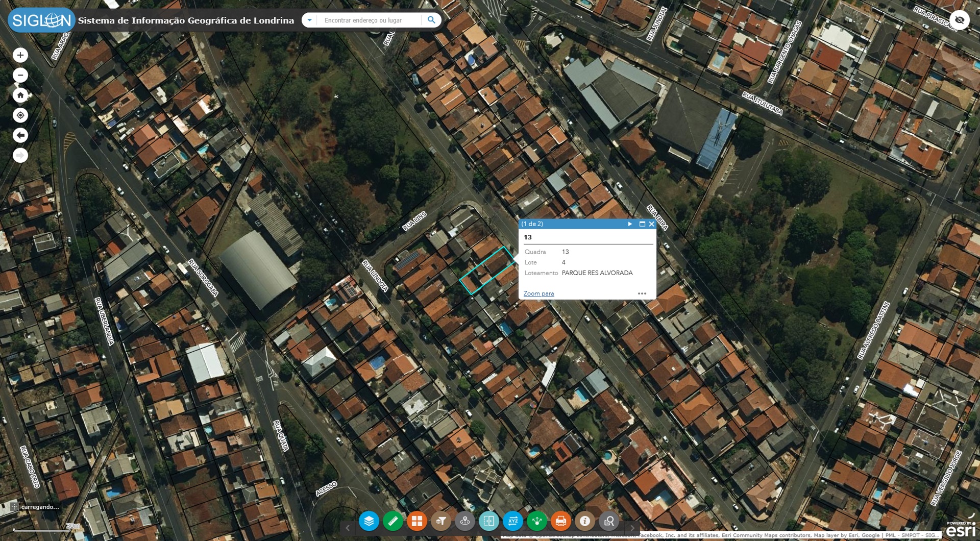Screen dimensions: 980x541
Task: Open the green ruler Measurement tool
Action: tap(393, 521)
